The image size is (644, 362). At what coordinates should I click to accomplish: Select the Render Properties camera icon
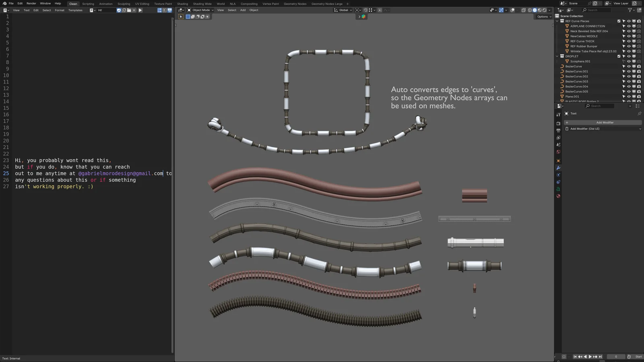coord(558,123)
